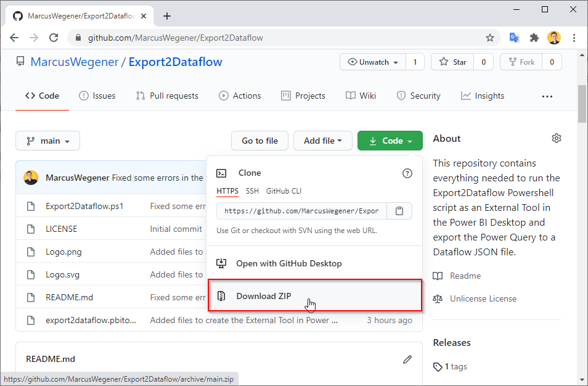Viewport: 588px width, 386px height.
Task: Select the GitHub CLI clone option
Action: (x=284, y=191)
